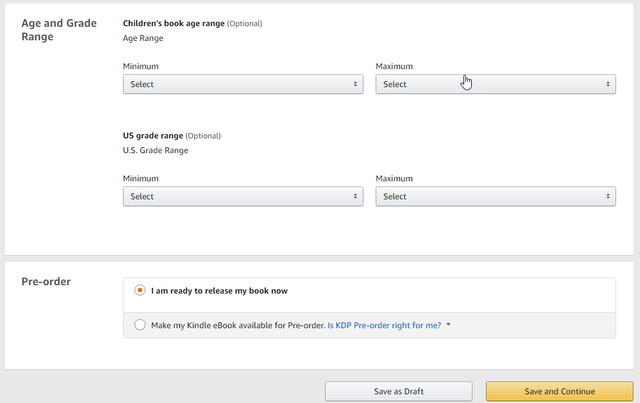Open the age range Maximum dropdown
Image resolution: width=640 pixels, height=403 pixels.
(x=496, y=84)
